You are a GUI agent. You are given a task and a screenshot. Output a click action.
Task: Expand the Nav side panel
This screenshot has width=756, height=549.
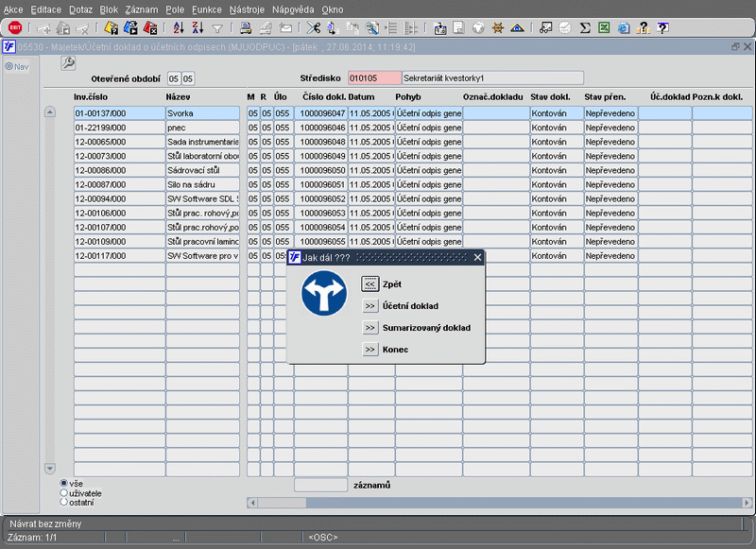coord(16,66)
